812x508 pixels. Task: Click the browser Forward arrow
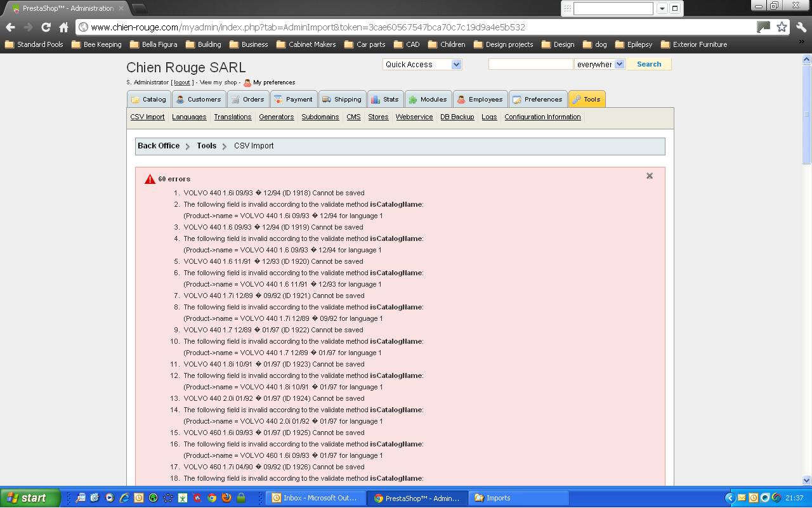click(28, 27)
